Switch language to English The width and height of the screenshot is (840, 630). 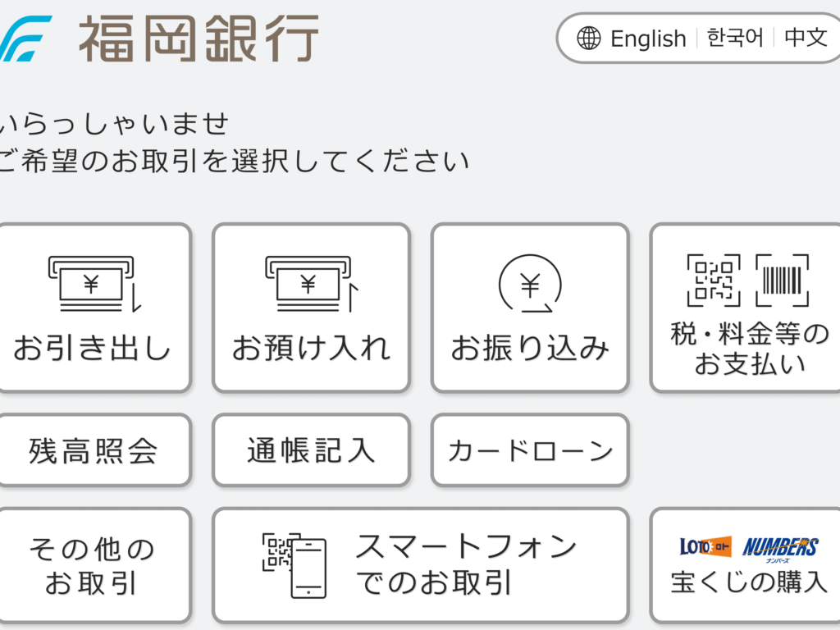pos(648,39)
